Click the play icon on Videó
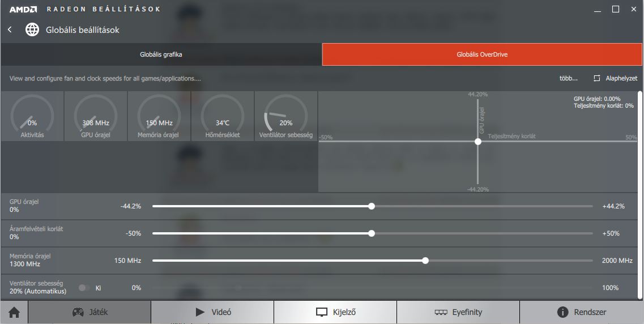 point(200,312)
